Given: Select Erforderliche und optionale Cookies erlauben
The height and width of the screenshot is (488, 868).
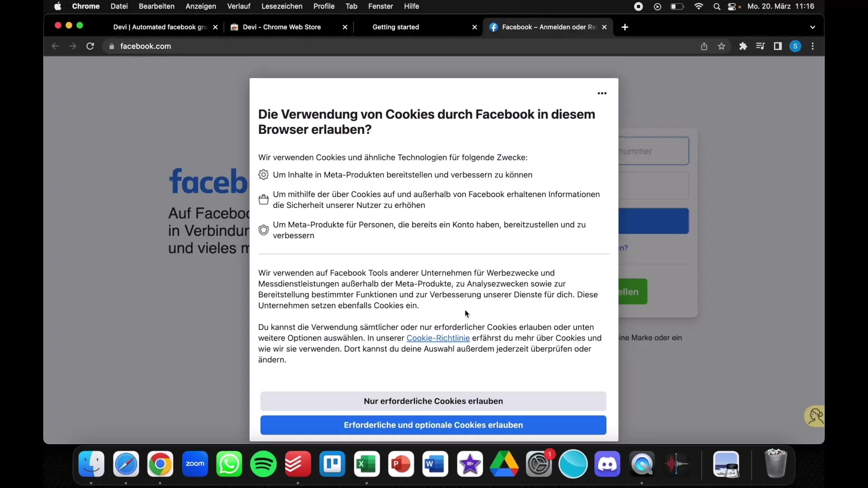Looking at the screenshot, I should click(x=434, y=425).
